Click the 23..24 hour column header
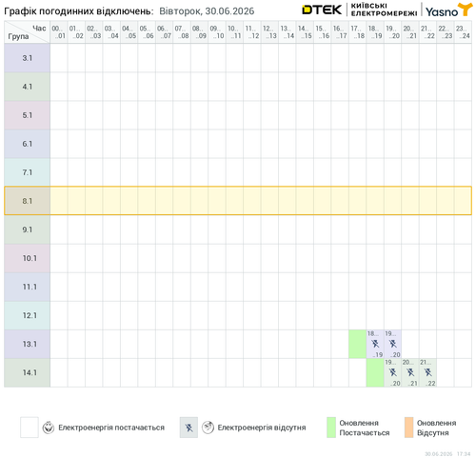Viewport: 476px width, 458px height. (x=463, y=32)
